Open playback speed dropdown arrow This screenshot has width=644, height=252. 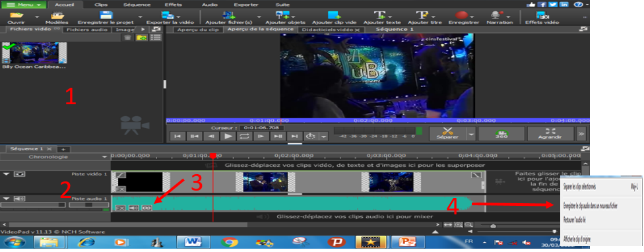tap(324, 137)
